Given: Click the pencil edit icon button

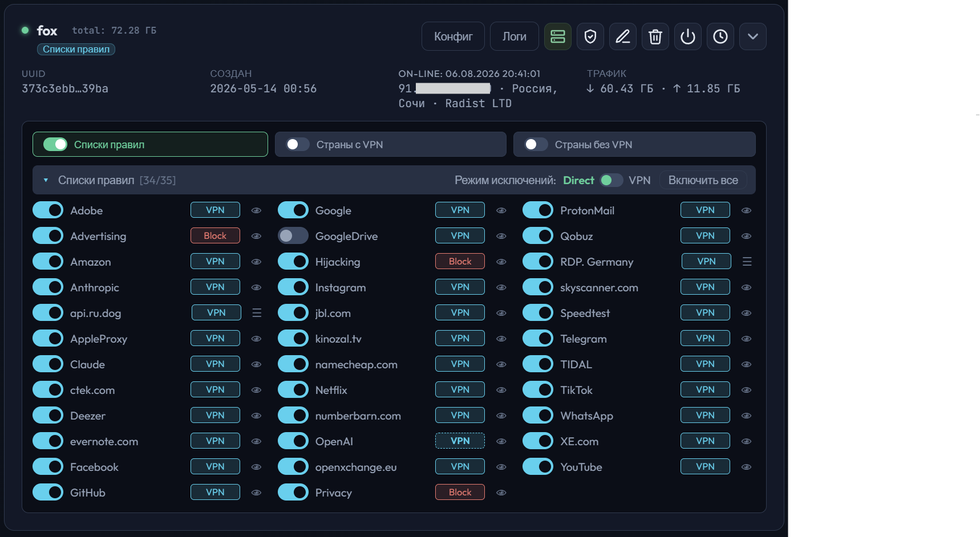Looking at the screenshot, I should point(622,36).
